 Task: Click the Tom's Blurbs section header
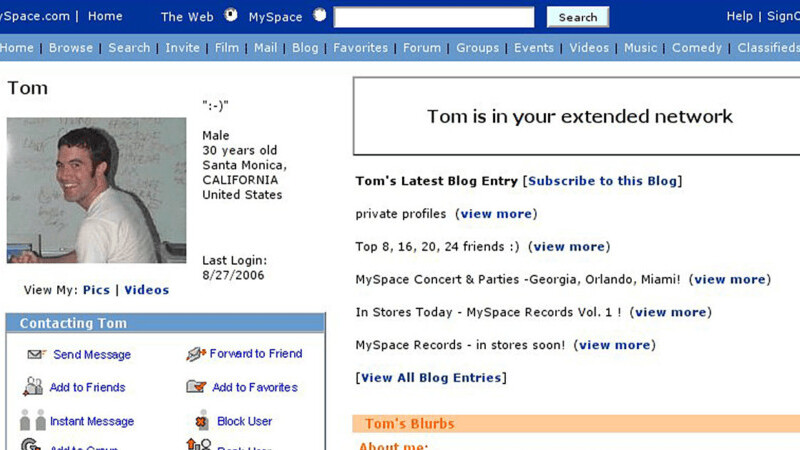[x=576, y=423]
